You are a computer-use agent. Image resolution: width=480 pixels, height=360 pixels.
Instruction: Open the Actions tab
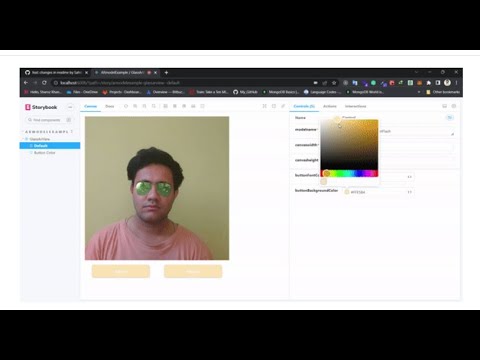coord(330,106)
